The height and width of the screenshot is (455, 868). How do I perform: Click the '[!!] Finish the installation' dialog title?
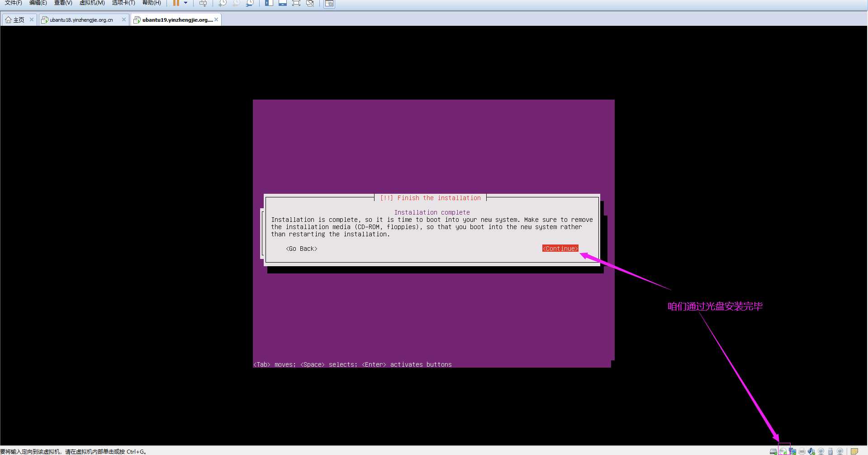point(431,198)
